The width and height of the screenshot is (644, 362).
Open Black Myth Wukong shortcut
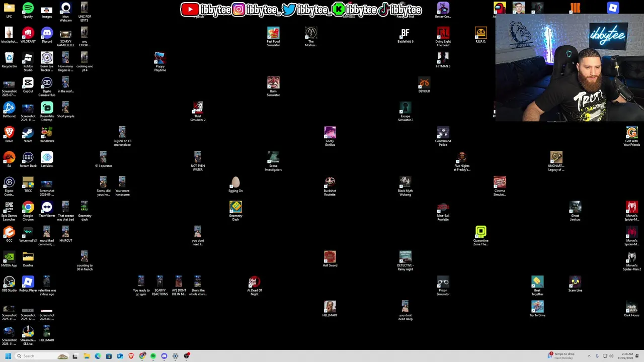pos(405,186)
